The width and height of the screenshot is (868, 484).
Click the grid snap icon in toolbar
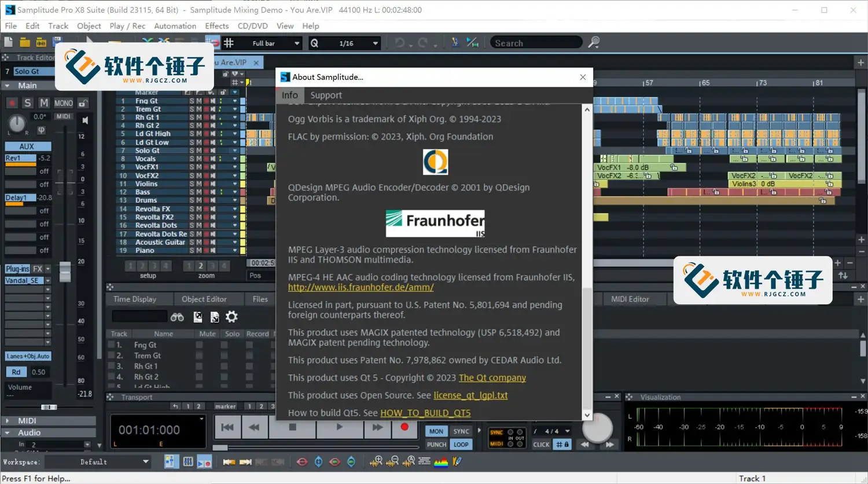[229, 43]
